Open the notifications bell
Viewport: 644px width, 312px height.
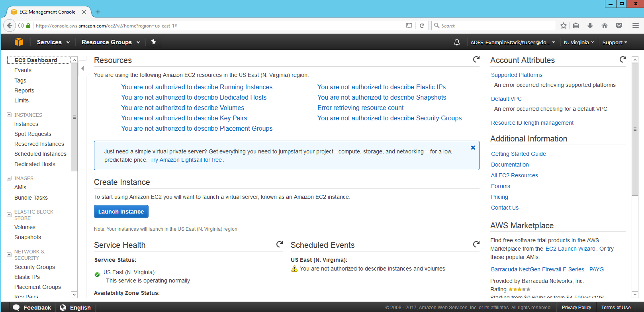coord(457,42)
